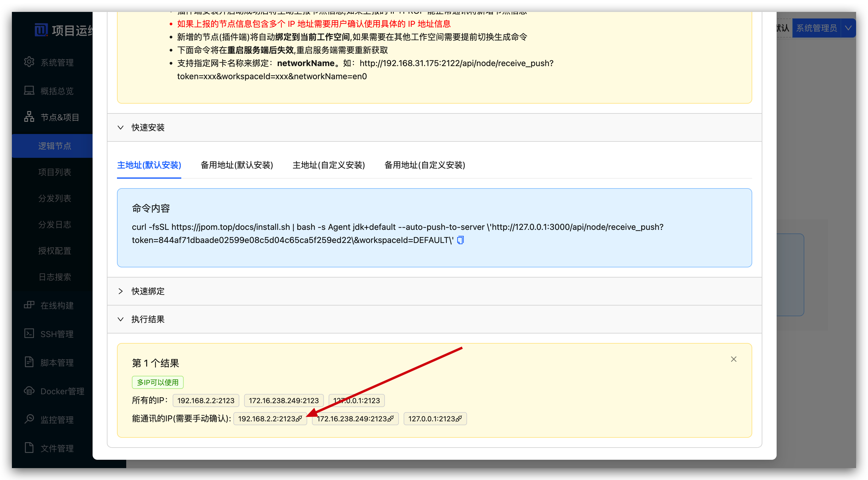Click the 192.168.2.2:2123 tag under 所有的IP
The image size is (868, 480).
tap(206, 400)
